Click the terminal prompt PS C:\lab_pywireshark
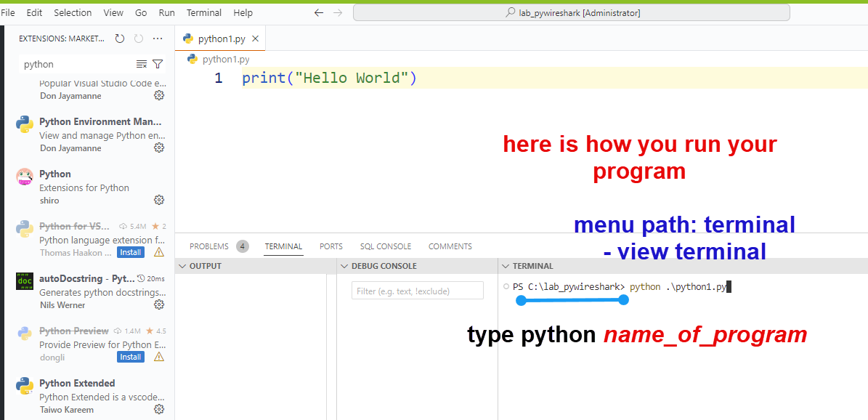This screenshot has height=420, width=868. [x=569, y=287]
